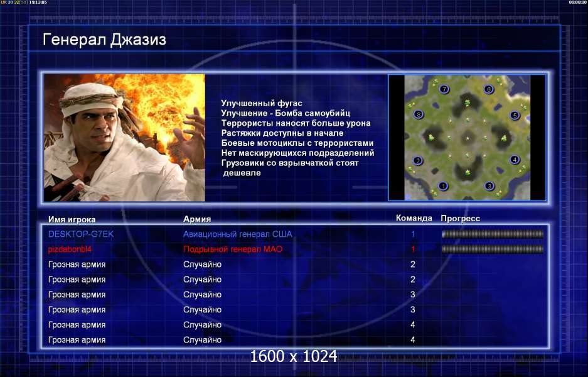Screen dimensions: 588x377
Task: Click the line Террористы наносят больше урона
Action: tap(296, 123)
